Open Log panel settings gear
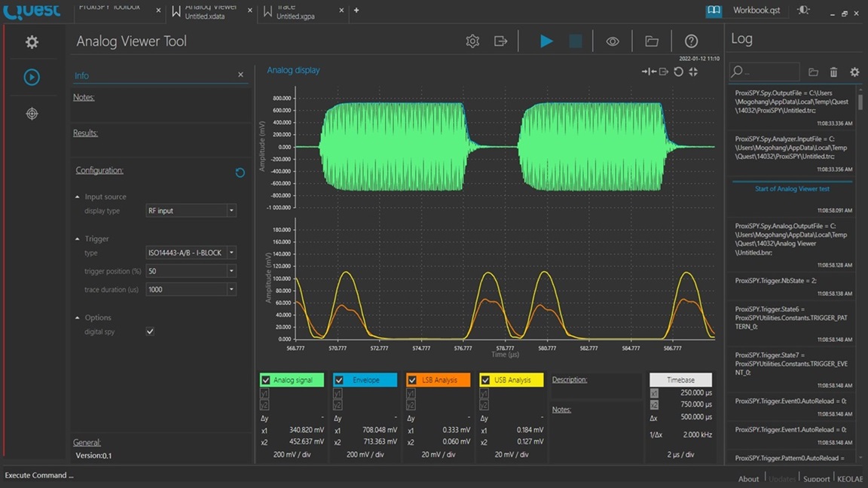The image size is (868, 488). tap(854, 72)
